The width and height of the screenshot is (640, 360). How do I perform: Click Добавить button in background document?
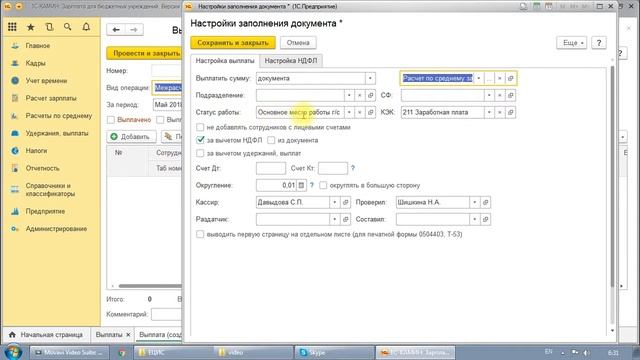[x=131, y=137]
